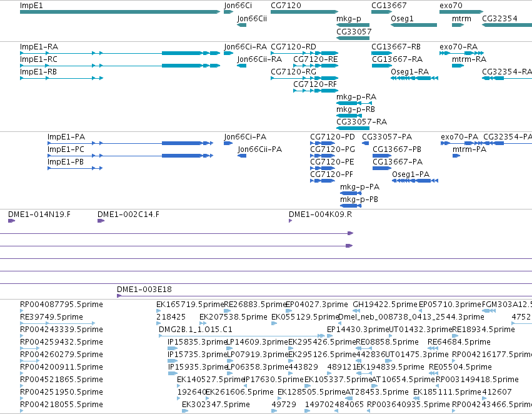
Task: Select transcript CG7120-RF
Action: [x=316, y=91]
